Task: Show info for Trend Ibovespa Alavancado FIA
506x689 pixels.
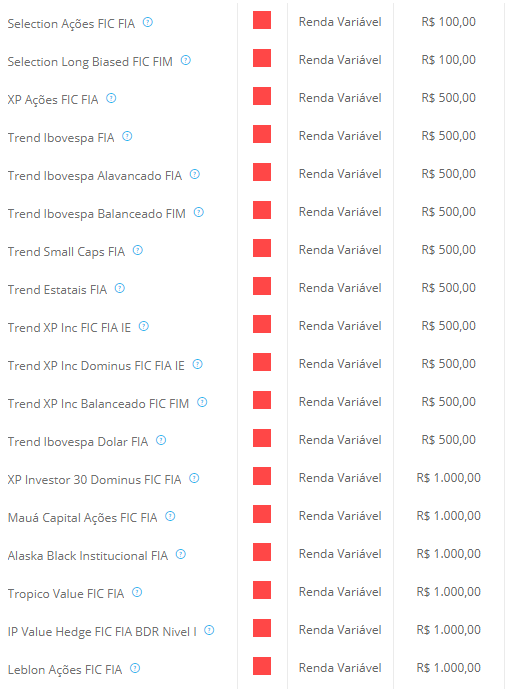Action: tap(195, 174)
